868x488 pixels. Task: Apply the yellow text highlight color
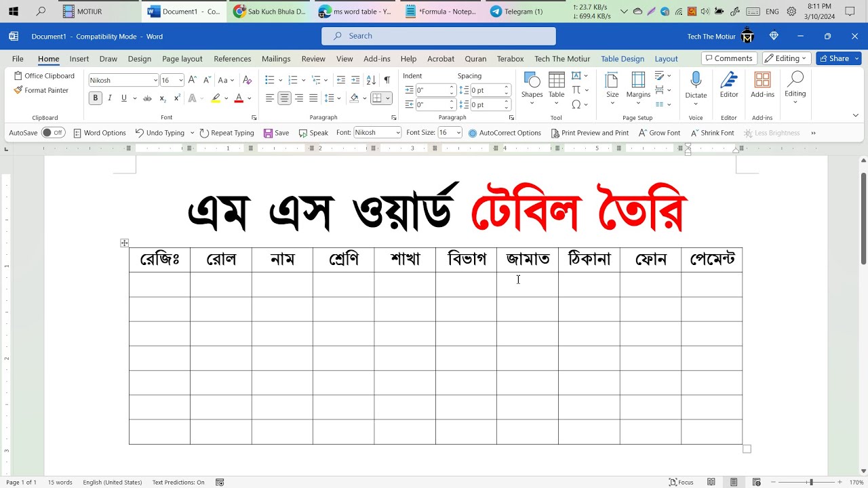tap(216, 98)
